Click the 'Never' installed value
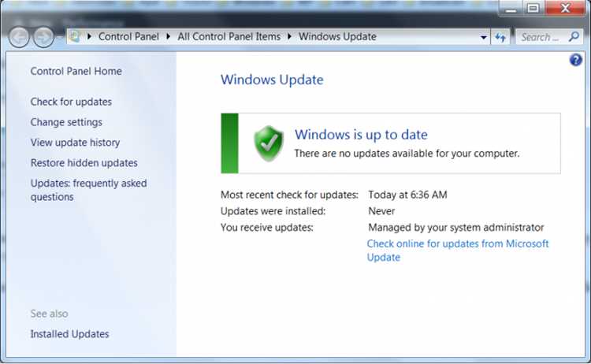The height and width of the screenshot is (364, 591). click(x=381, y=211)
